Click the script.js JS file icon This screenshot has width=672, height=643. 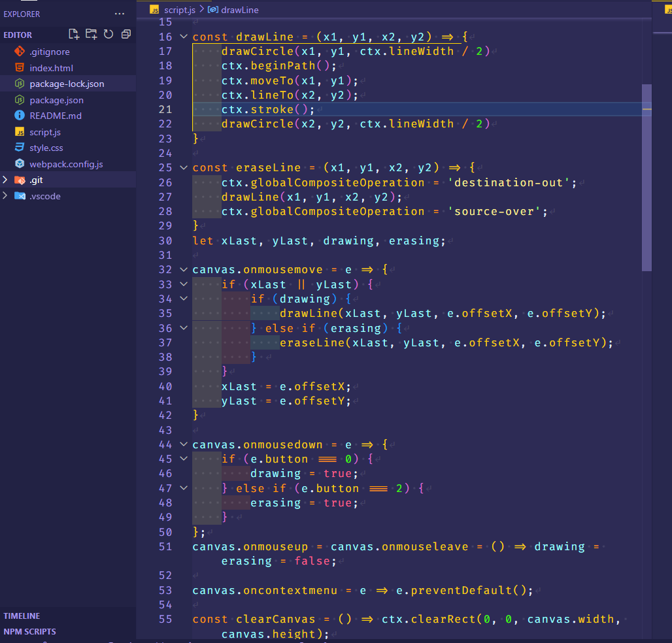(20, 132)
